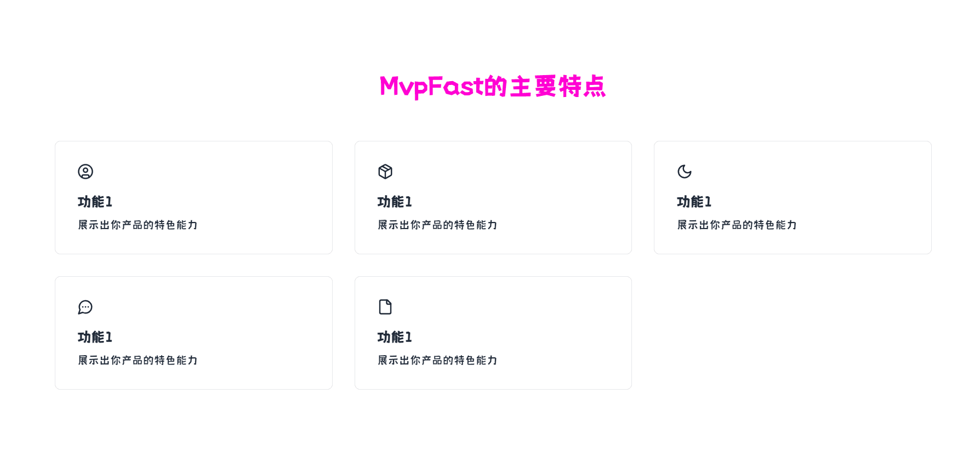Click the description text in the moon icon card

pyautogui.click(x=737, y=225)
